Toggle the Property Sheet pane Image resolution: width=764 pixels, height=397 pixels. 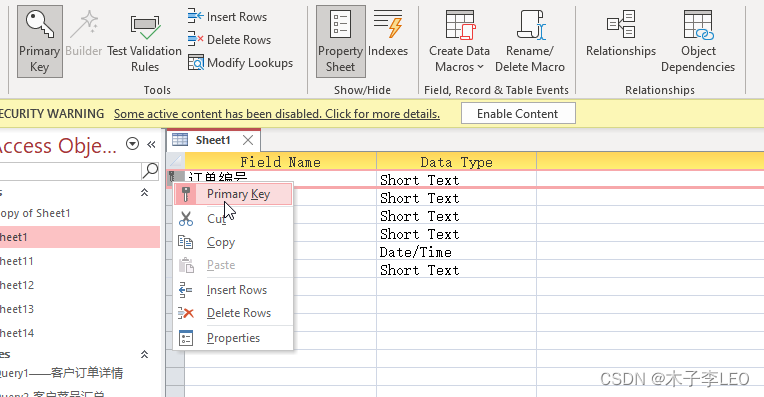pyautogui.click(x=341, y=41)
